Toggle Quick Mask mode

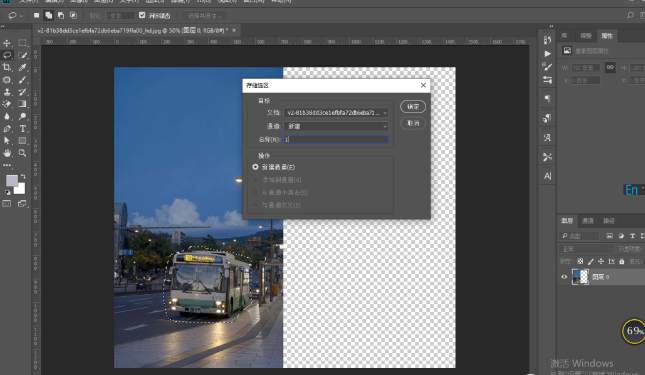(7, 204)
